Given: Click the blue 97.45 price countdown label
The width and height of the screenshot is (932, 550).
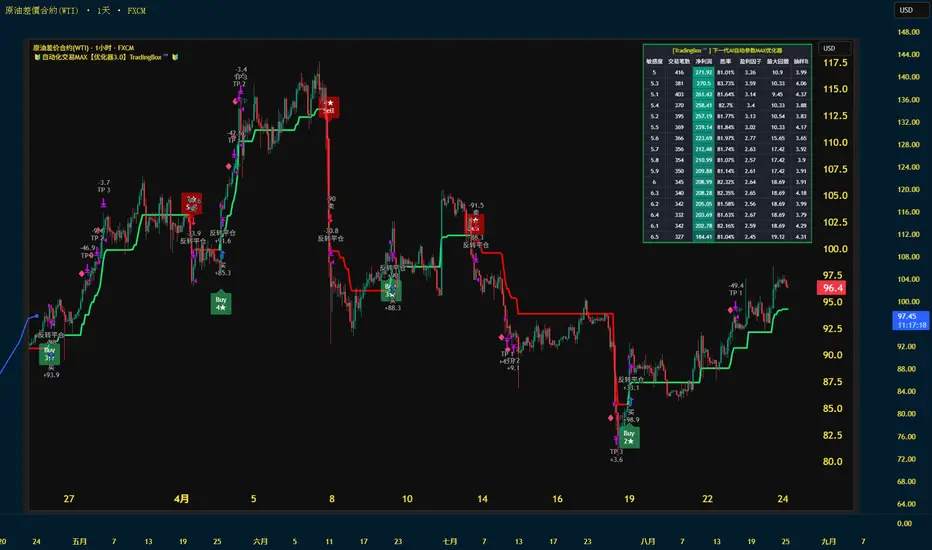Looking at the screenshot, I should [x=911, y=320].
